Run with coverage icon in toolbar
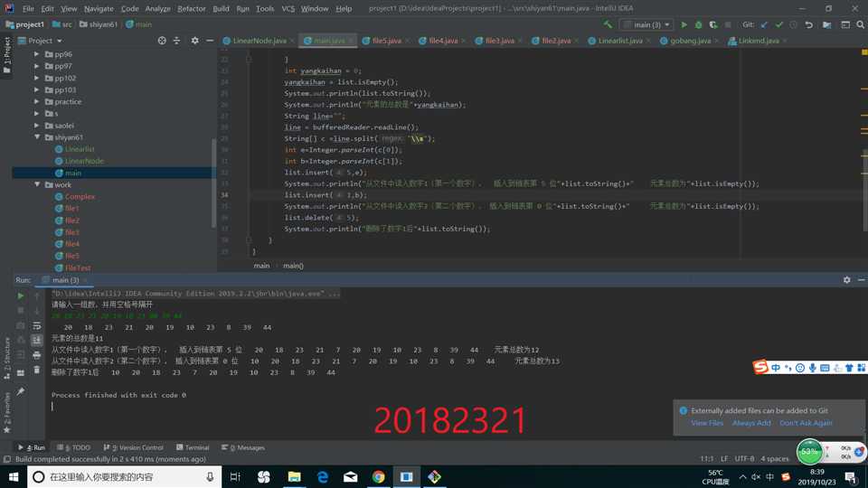 713,24
